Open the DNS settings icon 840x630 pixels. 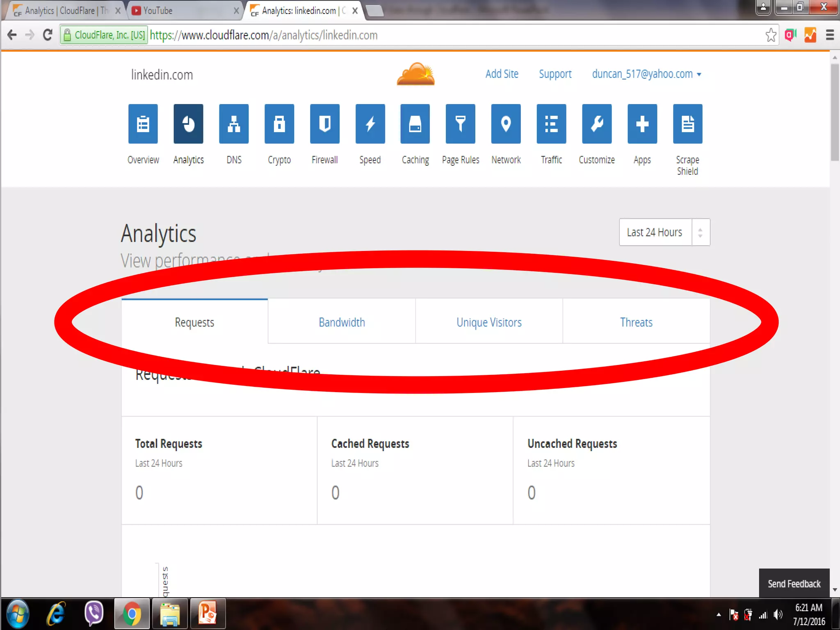(234, 124)
